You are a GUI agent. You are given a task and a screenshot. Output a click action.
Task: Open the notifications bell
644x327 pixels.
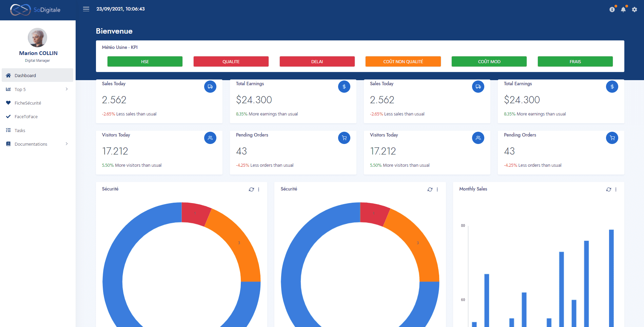click(623, 10)
